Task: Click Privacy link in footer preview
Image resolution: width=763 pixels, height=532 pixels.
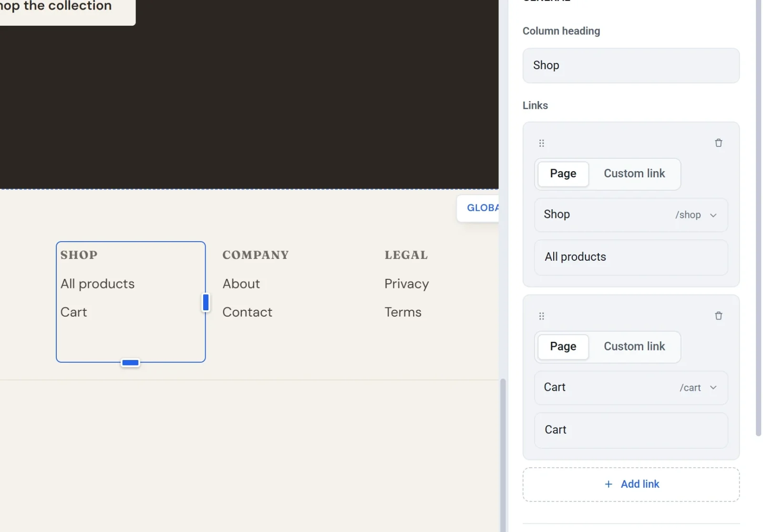Action: coord(407,284)
